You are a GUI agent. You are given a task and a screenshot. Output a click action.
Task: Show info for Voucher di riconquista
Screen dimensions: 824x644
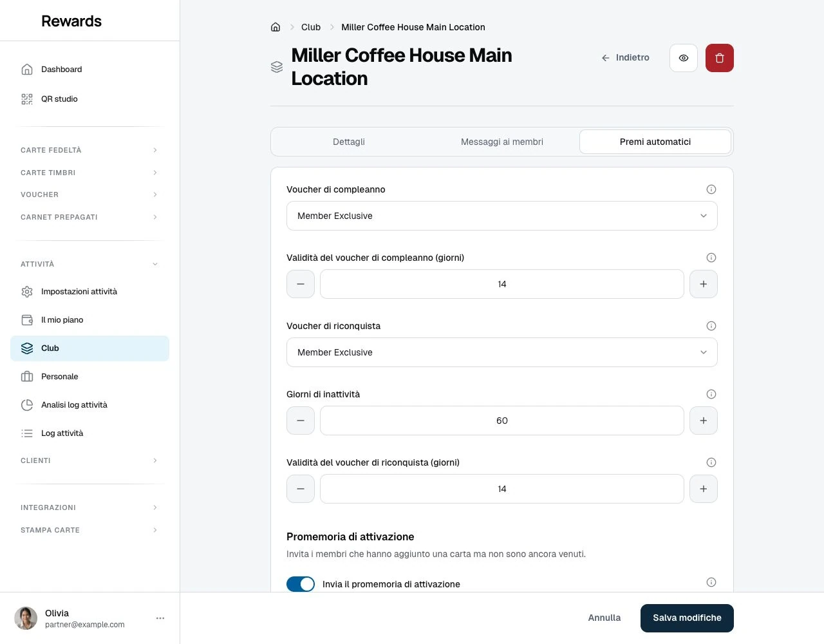[711, 326]
